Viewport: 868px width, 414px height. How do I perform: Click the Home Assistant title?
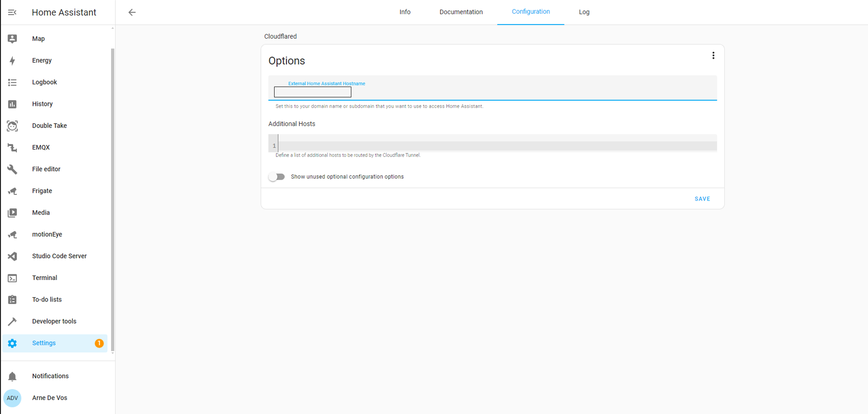coord(64,13)
